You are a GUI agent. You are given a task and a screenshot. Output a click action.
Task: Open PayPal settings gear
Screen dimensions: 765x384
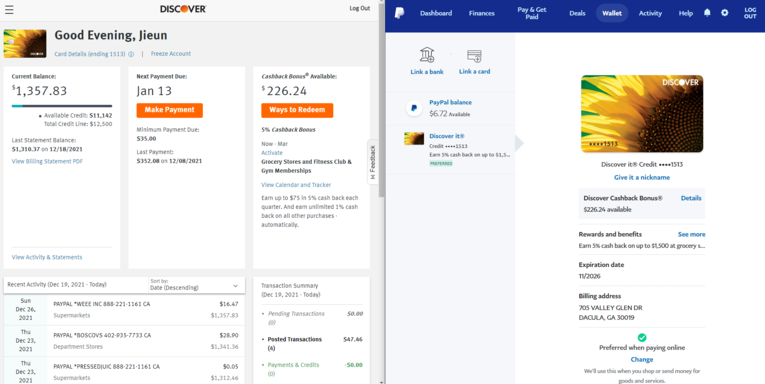(x=725, y=13)
